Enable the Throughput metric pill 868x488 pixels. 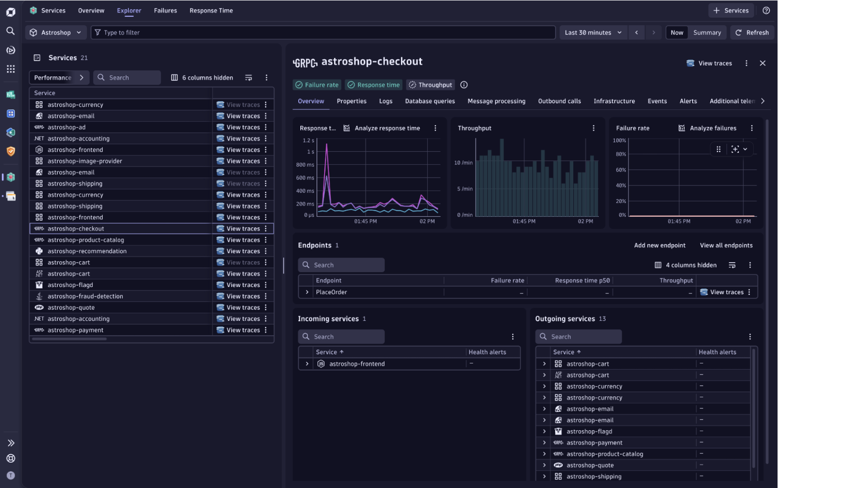coord(430,84)
